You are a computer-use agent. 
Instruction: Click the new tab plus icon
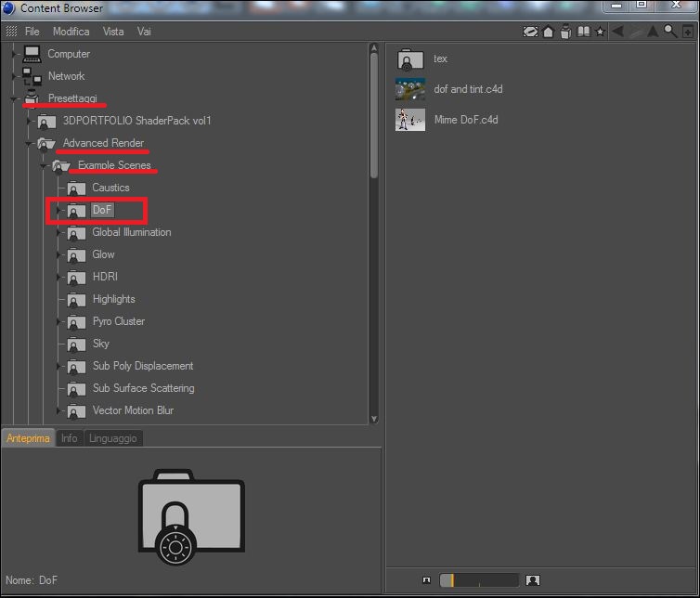(x=688, y=32)
